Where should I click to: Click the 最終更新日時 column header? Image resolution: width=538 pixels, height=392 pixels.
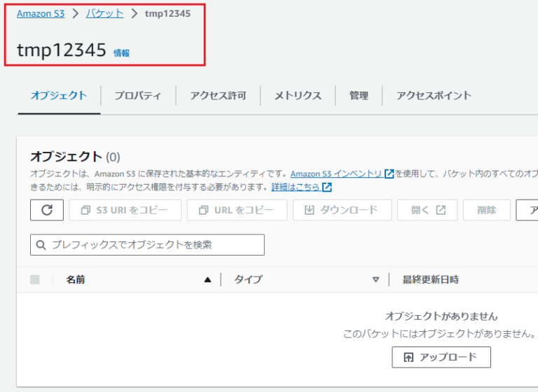tap(431, 279)
